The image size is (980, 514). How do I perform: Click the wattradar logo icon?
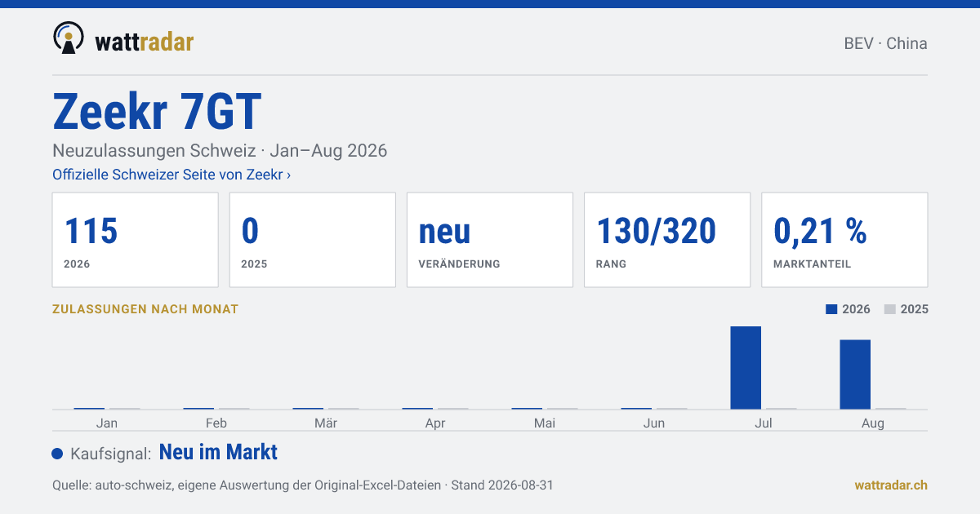[69, 38]
